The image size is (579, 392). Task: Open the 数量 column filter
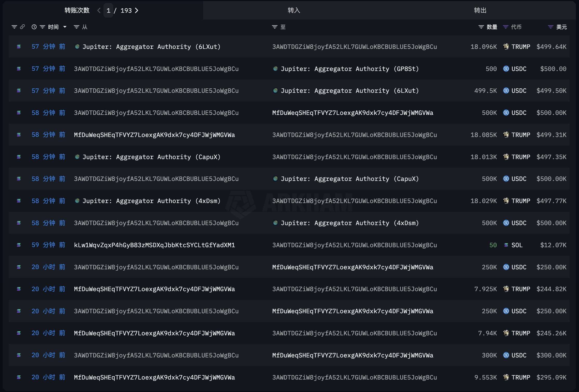pos(481,27)
